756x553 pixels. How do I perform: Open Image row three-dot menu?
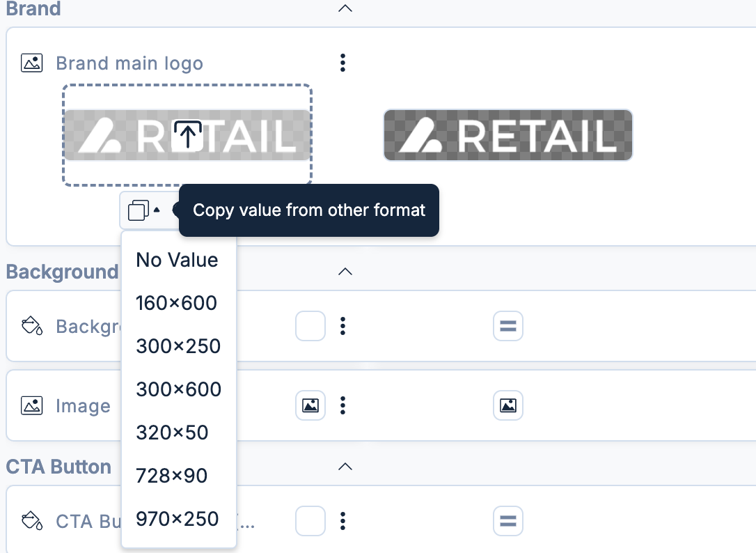(x=342, y=405)
